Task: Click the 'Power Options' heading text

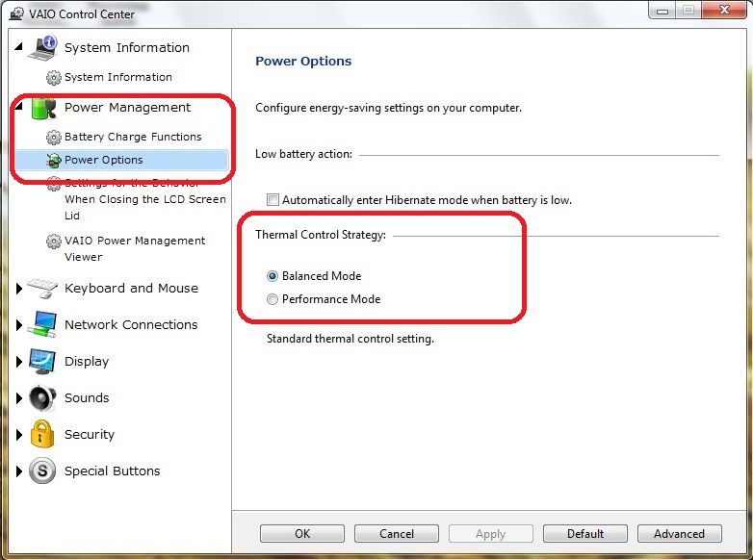Action: pos(303,62)
